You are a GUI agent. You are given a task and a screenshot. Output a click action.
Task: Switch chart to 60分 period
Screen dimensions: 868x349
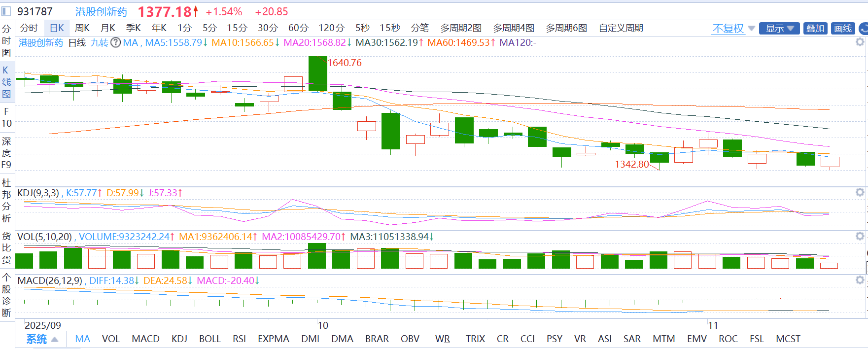pyautogui.click(x=298, y=28)
